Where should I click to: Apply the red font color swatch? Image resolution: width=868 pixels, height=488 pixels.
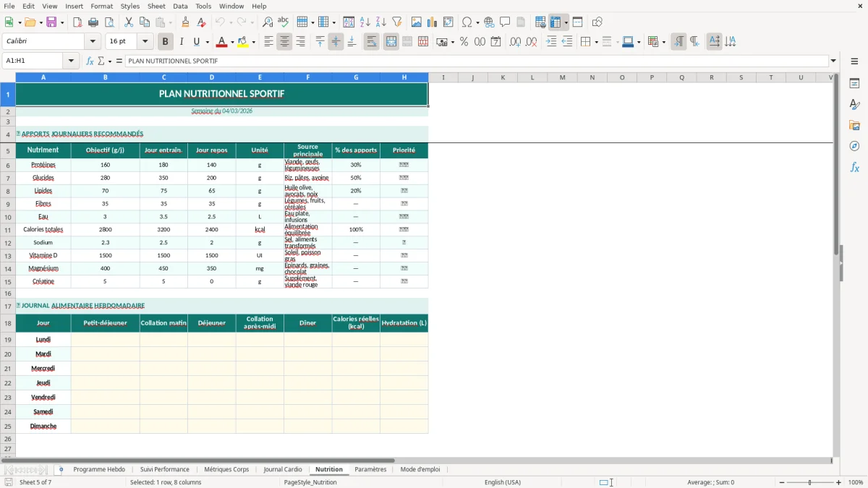point(221,42)
